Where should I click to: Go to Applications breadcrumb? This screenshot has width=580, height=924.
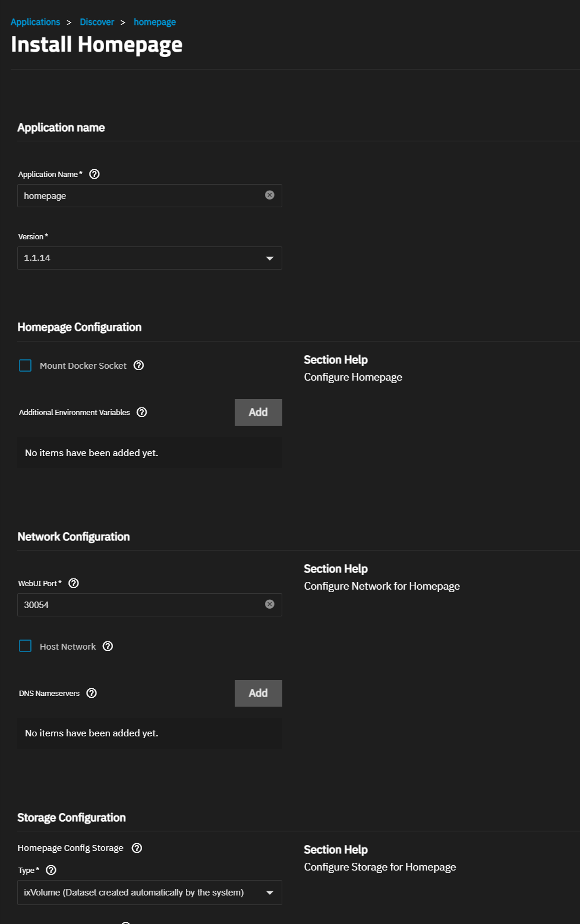tap(36, 22)
